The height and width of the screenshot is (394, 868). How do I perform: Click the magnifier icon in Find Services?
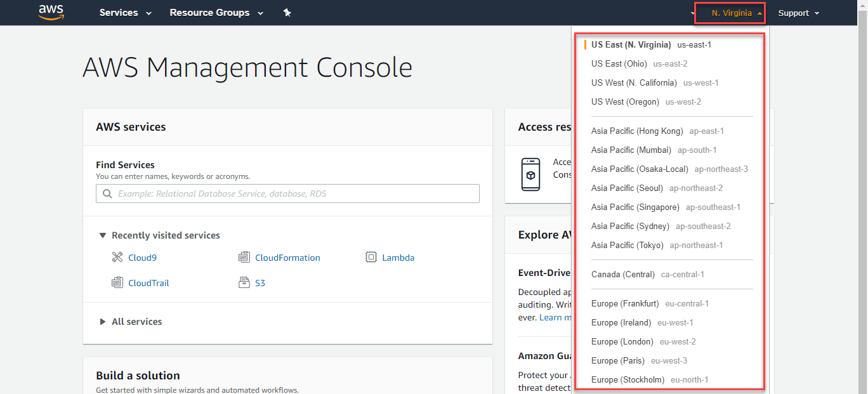107,194
